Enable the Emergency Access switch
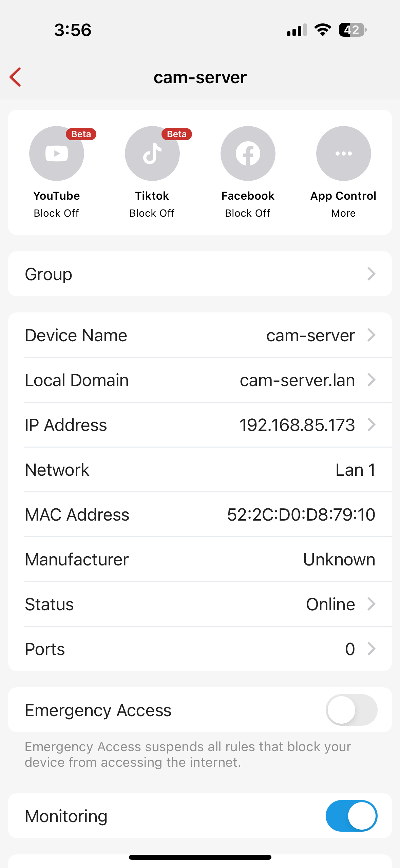This screenshot has width=400, height=868. (x=351, y=710)
